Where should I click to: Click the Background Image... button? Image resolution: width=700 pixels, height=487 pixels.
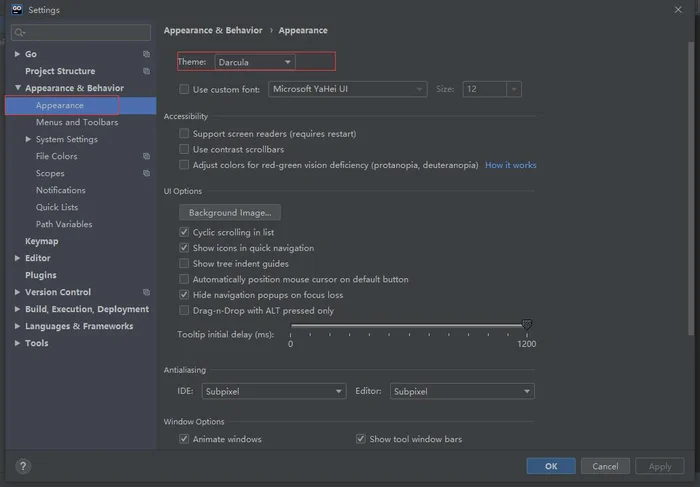[230, 212]
